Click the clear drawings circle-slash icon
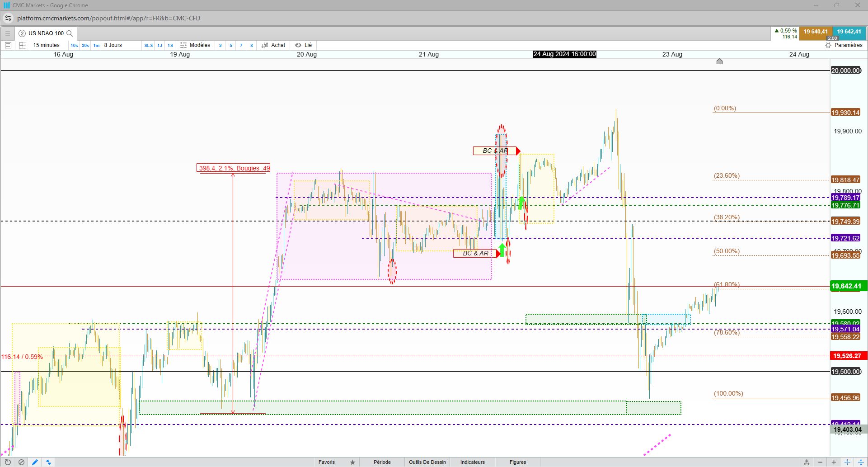This screenshot has width=868, height=467. pyautogui.click(x=21, y=462)
